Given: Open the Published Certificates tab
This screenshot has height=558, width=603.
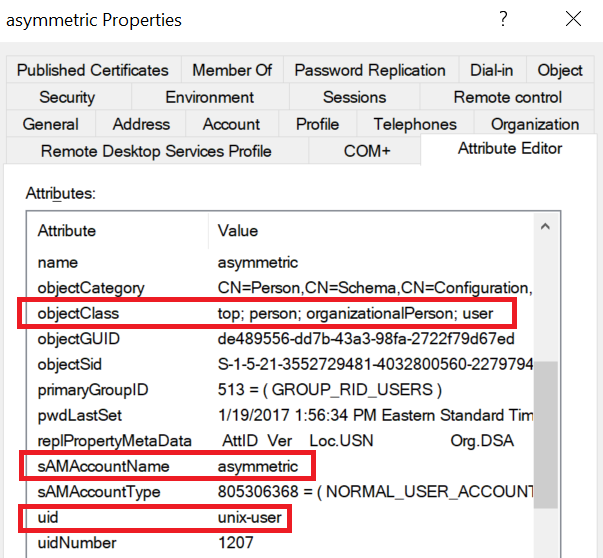Looking at the screenshot, I should tap(93, 70).
